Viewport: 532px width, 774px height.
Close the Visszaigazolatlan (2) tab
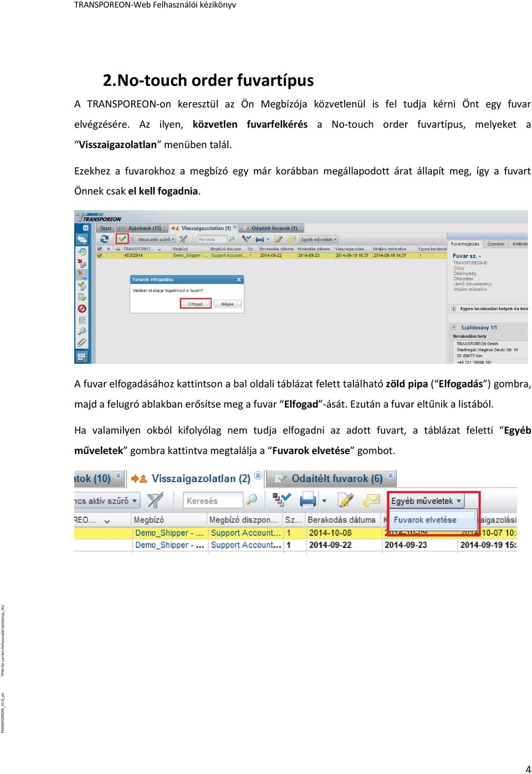[258, 476]
